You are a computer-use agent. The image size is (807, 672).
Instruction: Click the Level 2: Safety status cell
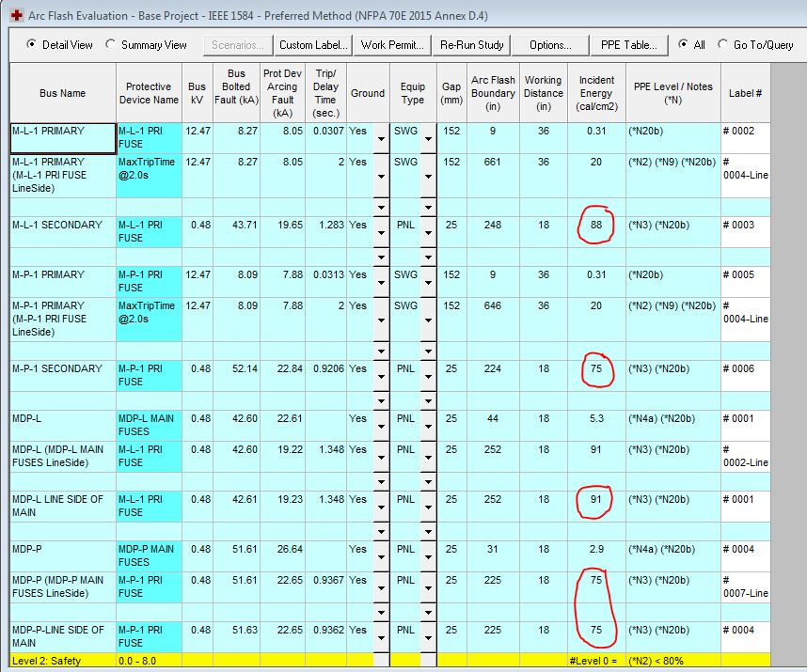point(63,661)
